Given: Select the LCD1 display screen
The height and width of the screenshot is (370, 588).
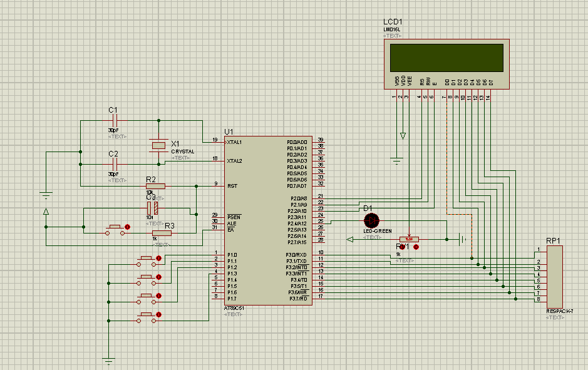Looking at the screenshot, I should (x=446, y=58).
